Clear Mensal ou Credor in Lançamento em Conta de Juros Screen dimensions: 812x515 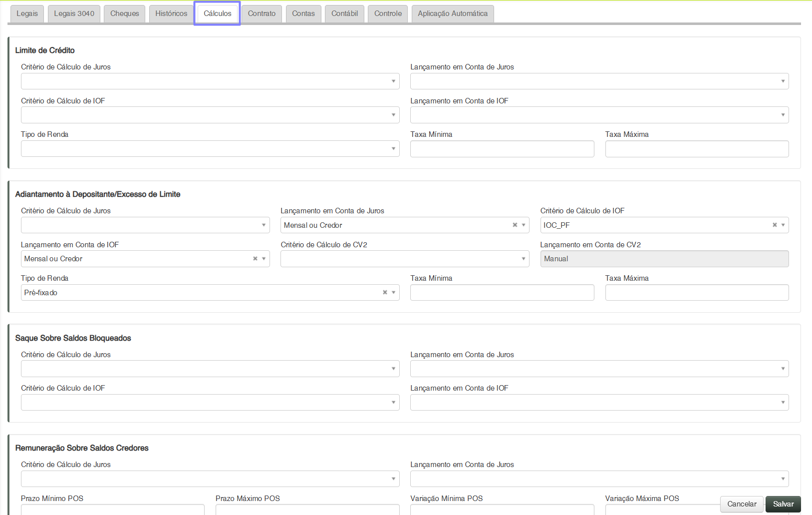click(515, 225)
